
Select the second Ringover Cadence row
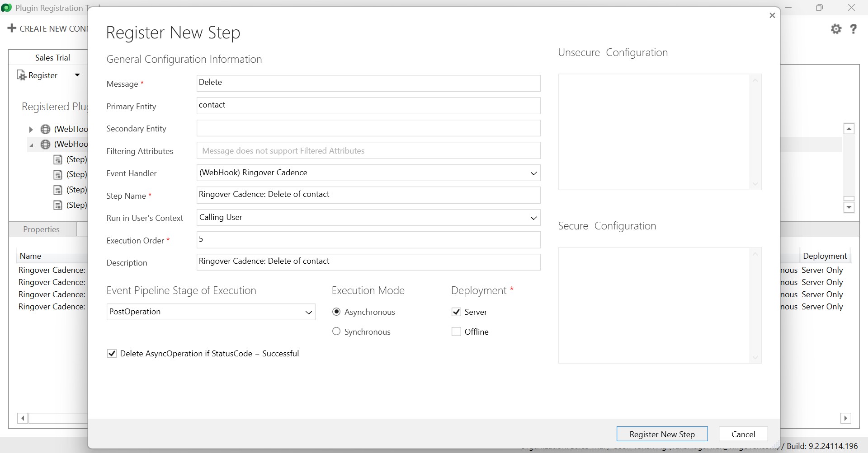pos(52,282)
